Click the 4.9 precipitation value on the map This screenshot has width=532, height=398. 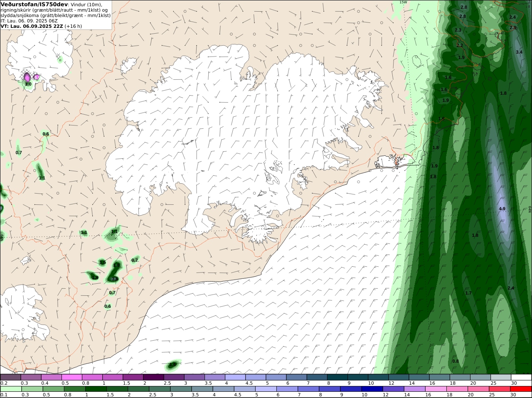[502, 209]
